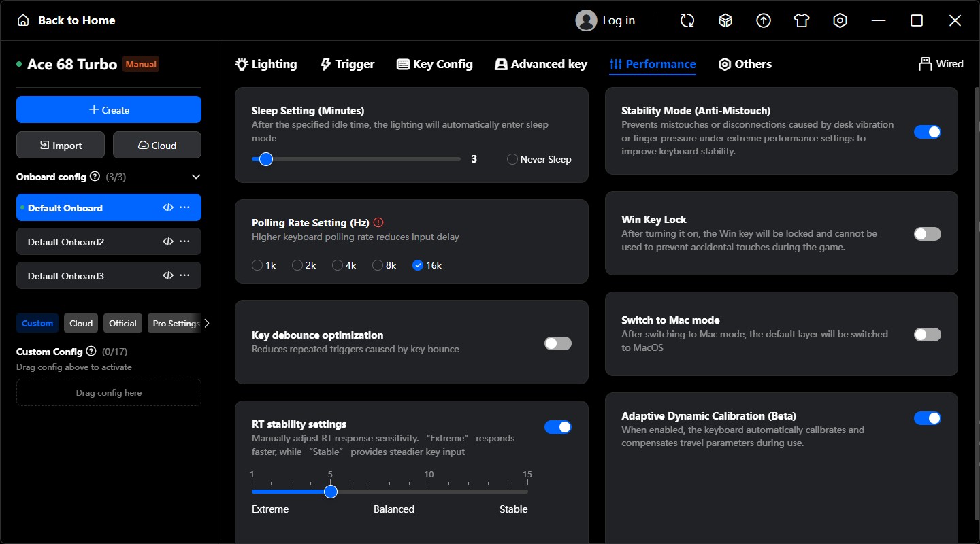Viewport: 980px width, 544px height.
Task: Click the Drag config here drop area
Action: click(x=109, y=392)
